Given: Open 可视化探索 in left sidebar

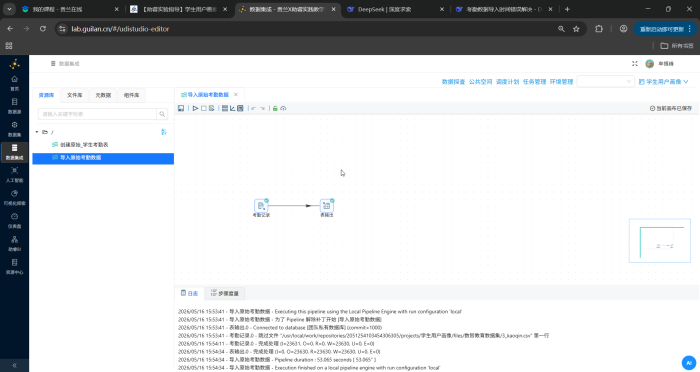Looking at the screenshot, I should pyautogui.click(x=14, y=197).
